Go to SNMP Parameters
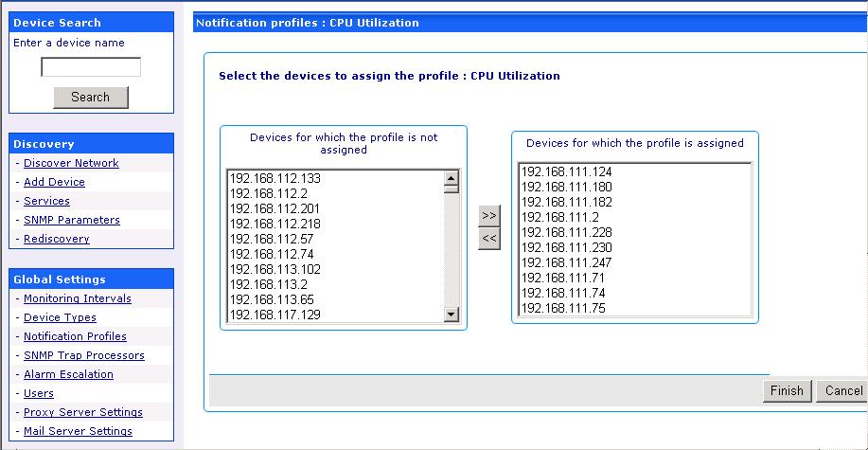 tap(72, 220)
